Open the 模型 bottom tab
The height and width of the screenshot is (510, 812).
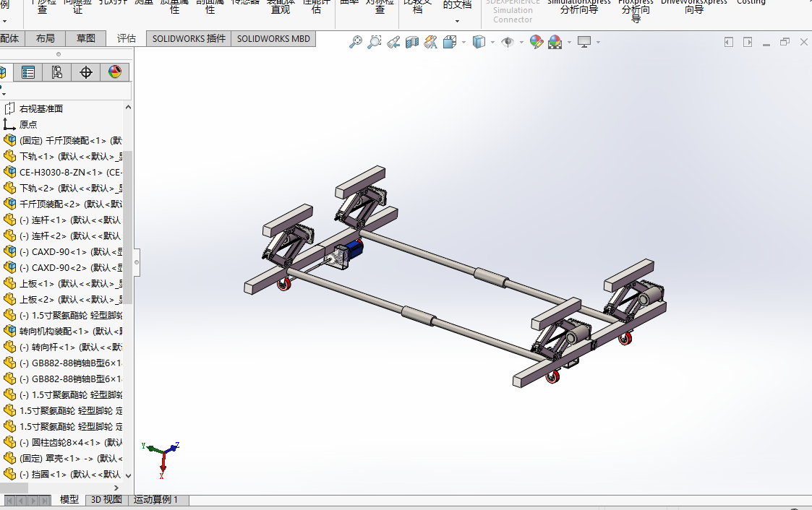pos(69,500)
